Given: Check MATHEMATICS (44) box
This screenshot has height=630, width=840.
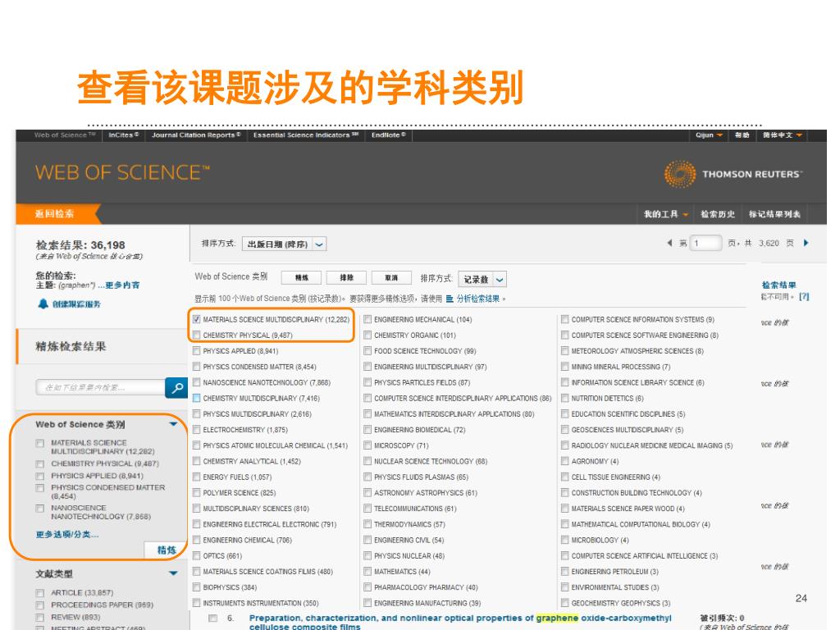Looking at the screenshot, I should [x=367, y=572].
